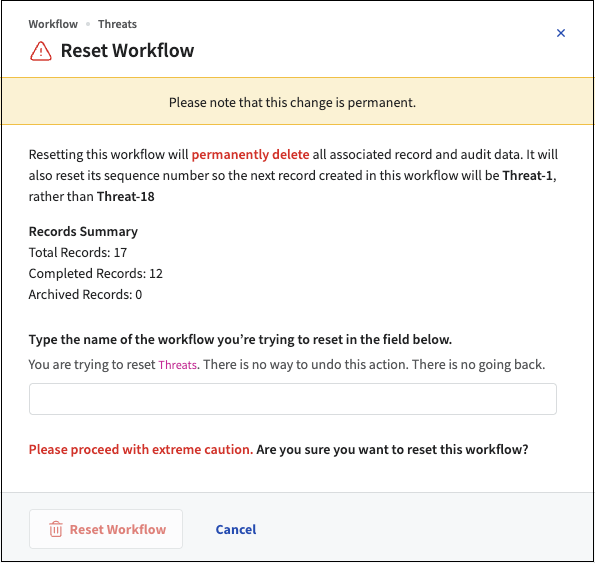Click the trash can icon on Reset button
Viewport: 595px width, 563px height.
tap(56, 529)
